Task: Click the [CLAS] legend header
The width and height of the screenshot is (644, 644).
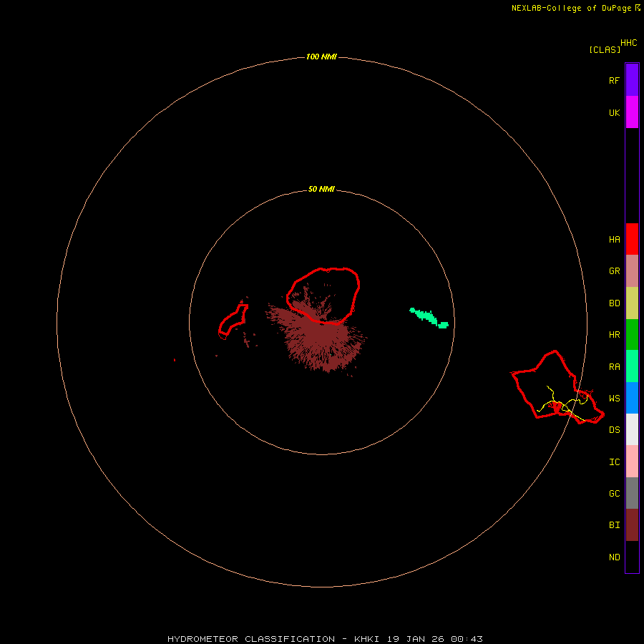Action: 605,49
